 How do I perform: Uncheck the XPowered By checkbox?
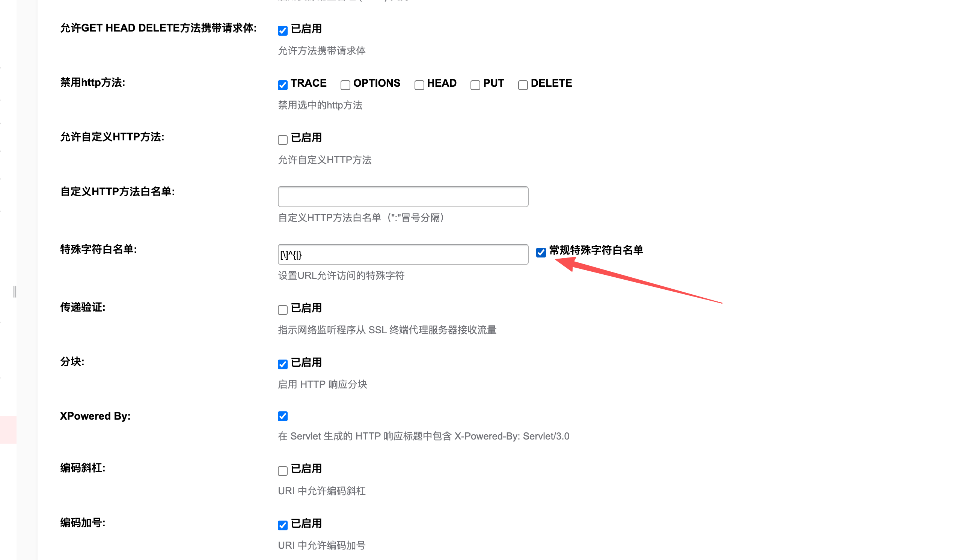283,416
